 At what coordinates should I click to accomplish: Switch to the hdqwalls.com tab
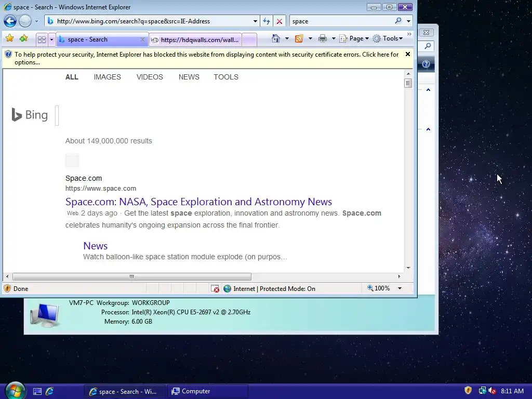[195, 39]
